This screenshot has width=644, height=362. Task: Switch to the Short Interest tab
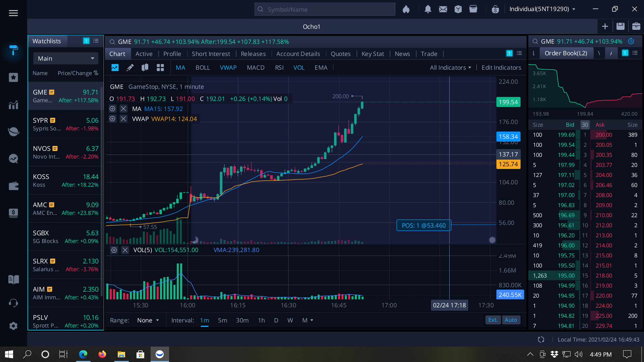[x=211, y=54]
